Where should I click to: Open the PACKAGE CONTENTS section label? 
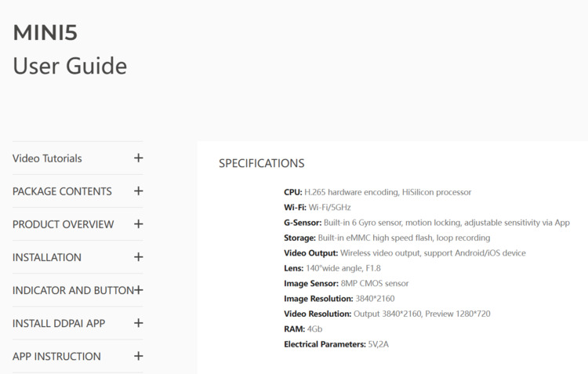pyautogui.click(x=62, y=191)
